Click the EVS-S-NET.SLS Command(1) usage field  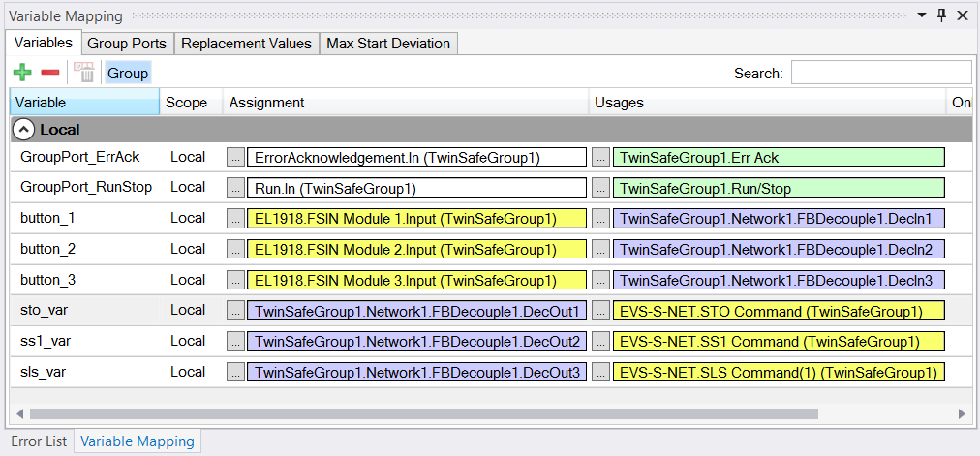[x=779, y=373]
